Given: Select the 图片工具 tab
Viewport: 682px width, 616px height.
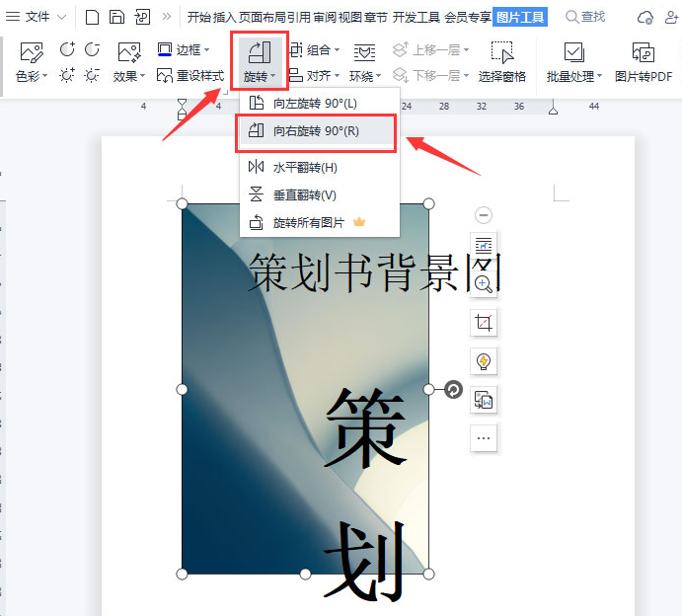Looking at the screenshot, I should [520, 18].
